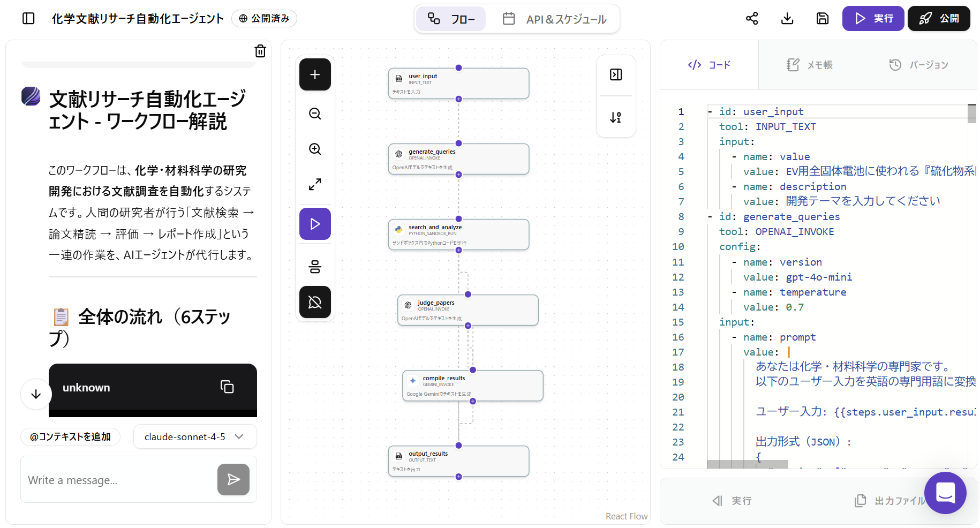Click the black 公開 button
The width and height of the screenshot is (980, 528).
(x=939, y=19)
